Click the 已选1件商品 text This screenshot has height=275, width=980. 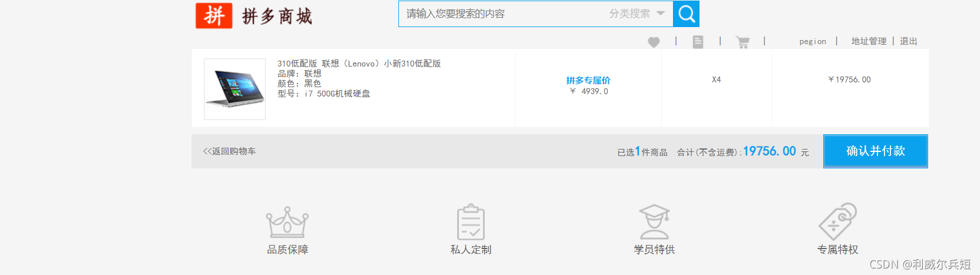point(642,152)
